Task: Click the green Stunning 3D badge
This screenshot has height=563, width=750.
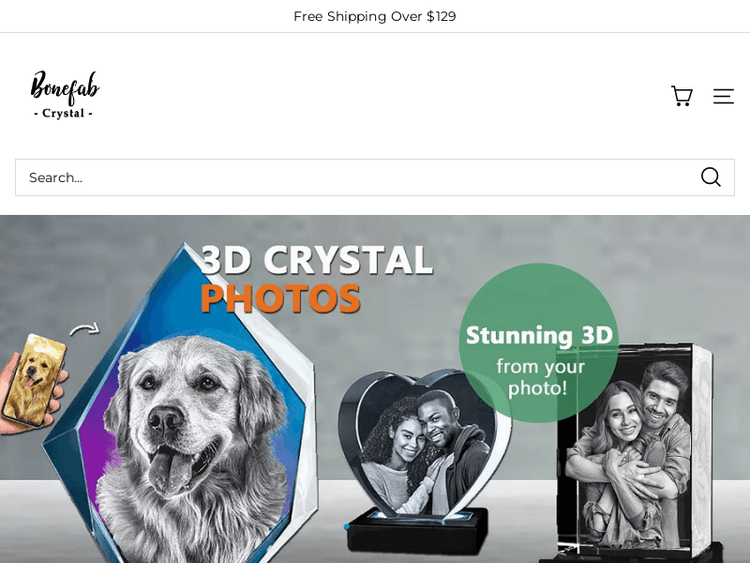Action: (539, 342)
